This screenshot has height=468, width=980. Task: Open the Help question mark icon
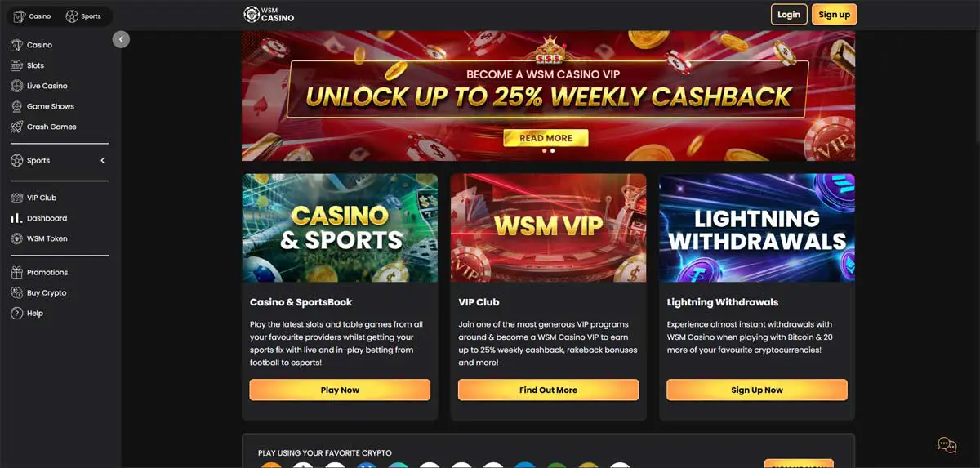pyautogui.click(x=16, y=313)
